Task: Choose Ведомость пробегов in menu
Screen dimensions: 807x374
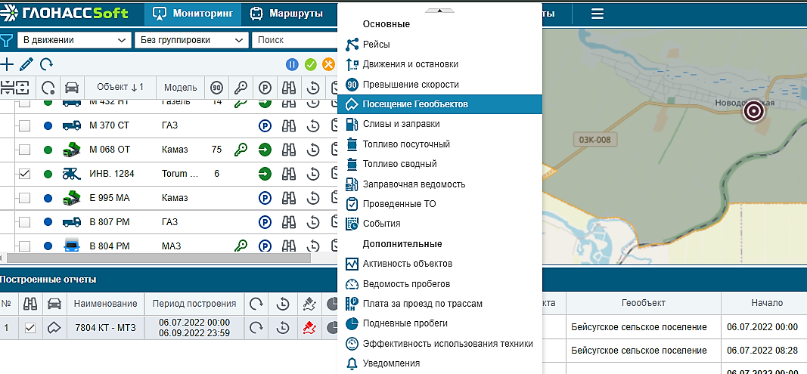Action: coord(439,284)
